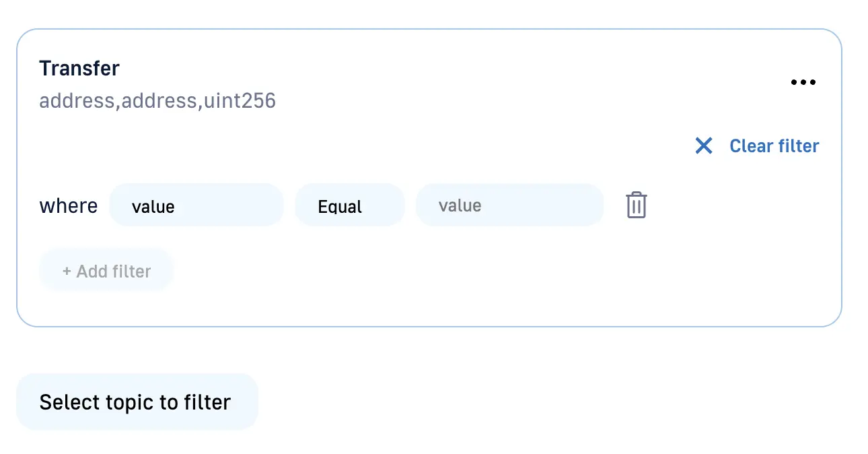Click the 'where' label
Screen dimensions: 868x454
tap(68, 205)
